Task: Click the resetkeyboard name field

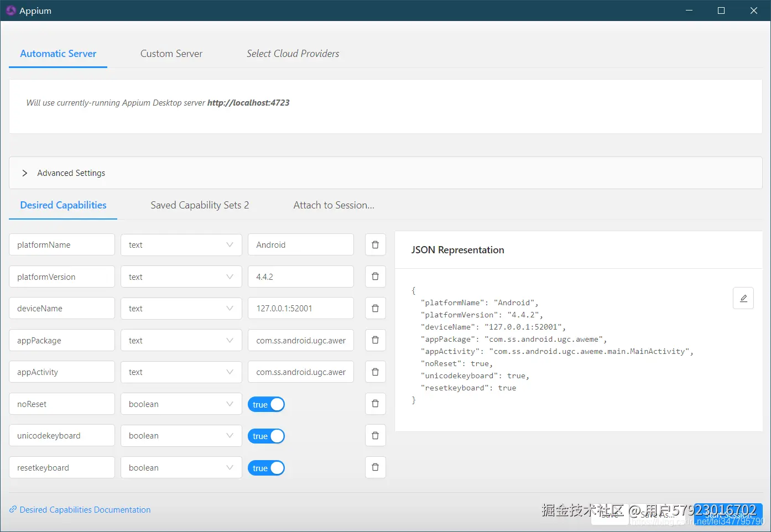Action: [62, 467]
